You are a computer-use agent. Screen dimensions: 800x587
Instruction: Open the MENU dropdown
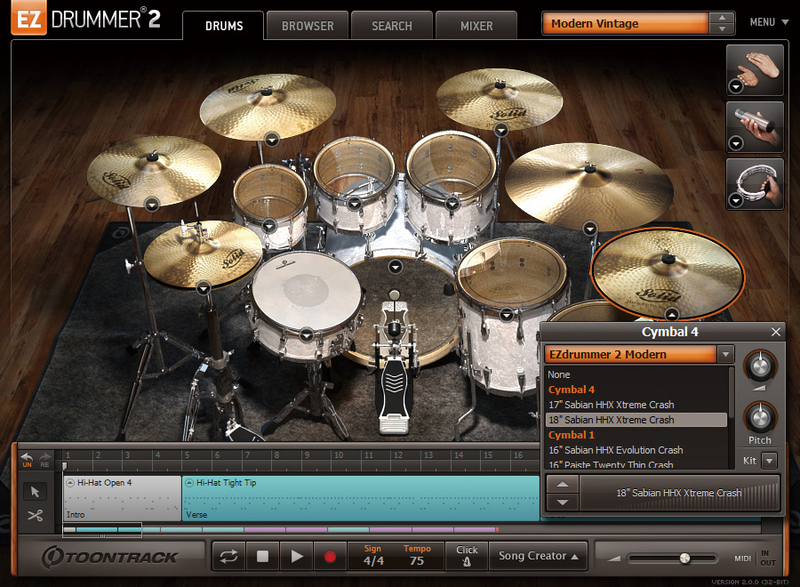pos(769,22)
